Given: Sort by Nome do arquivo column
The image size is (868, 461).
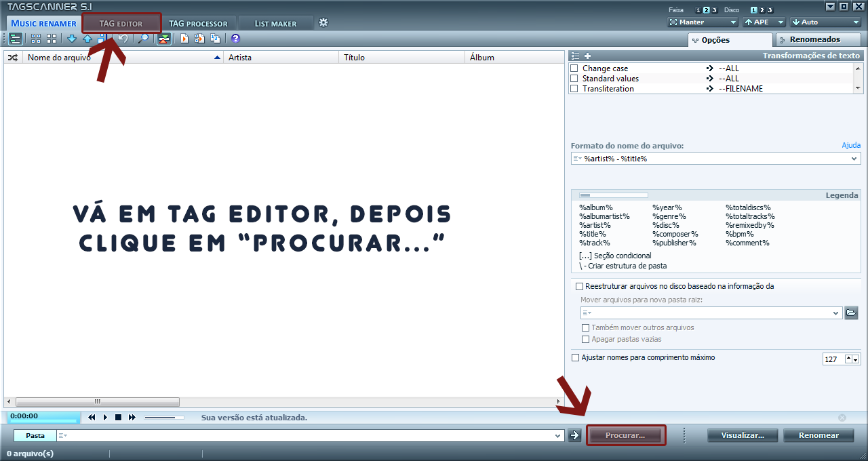Looking at the screenshot, I should 123,58.
